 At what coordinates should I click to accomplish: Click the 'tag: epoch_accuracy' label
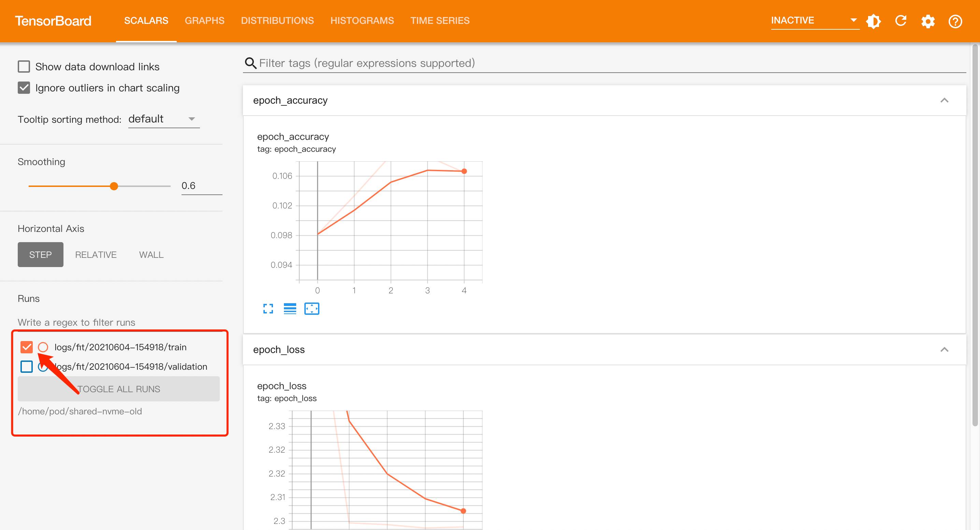tap(297, 149)
